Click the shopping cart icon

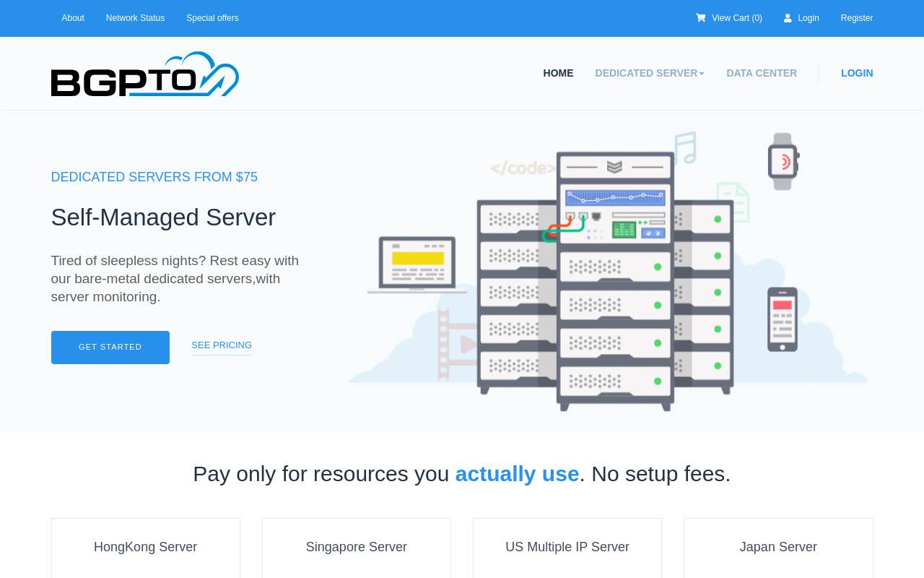pyautogui.click(x=700, y=18)
